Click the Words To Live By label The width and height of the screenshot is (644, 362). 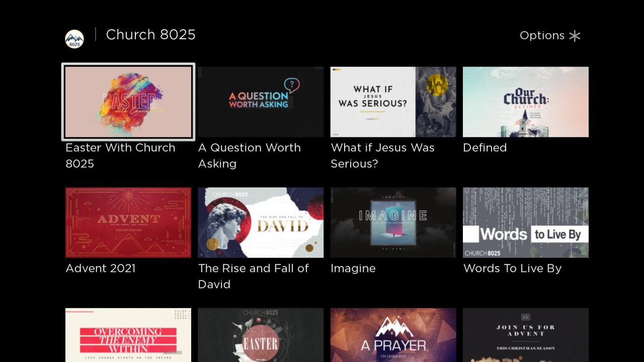point(512,268)
